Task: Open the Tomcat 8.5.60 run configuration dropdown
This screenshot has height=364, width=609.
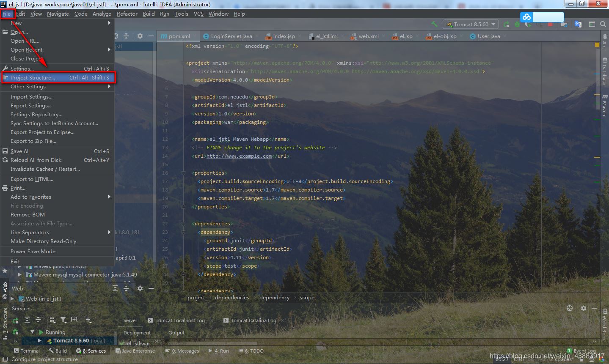Action: pyautogui.click(x=471, y=24)
